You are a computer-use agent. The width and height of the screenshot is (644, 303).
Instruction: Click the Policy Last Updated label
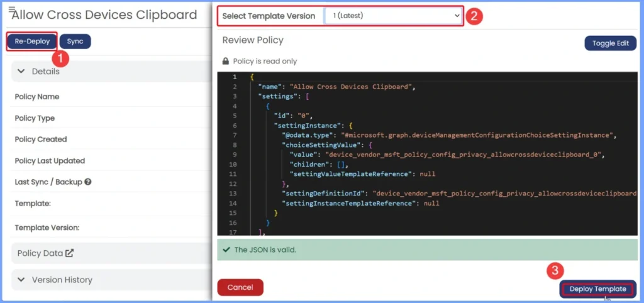(x=50, y=161)
